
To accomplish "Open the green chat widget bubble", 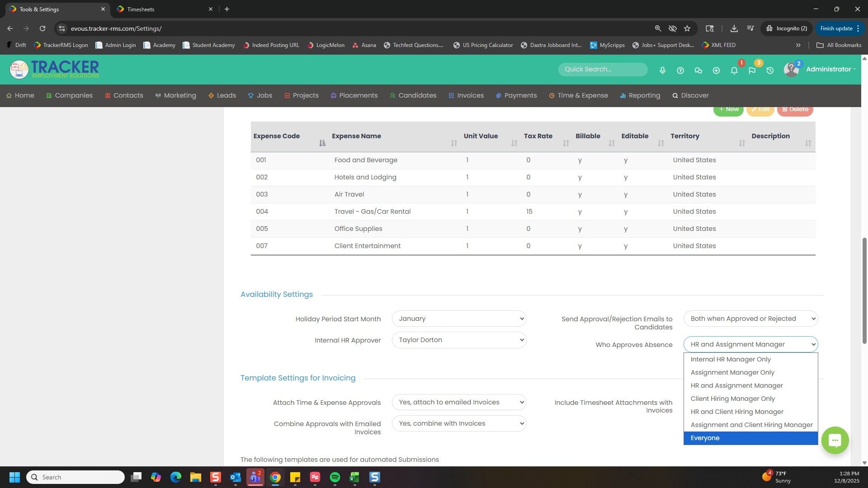I will 835,440.
